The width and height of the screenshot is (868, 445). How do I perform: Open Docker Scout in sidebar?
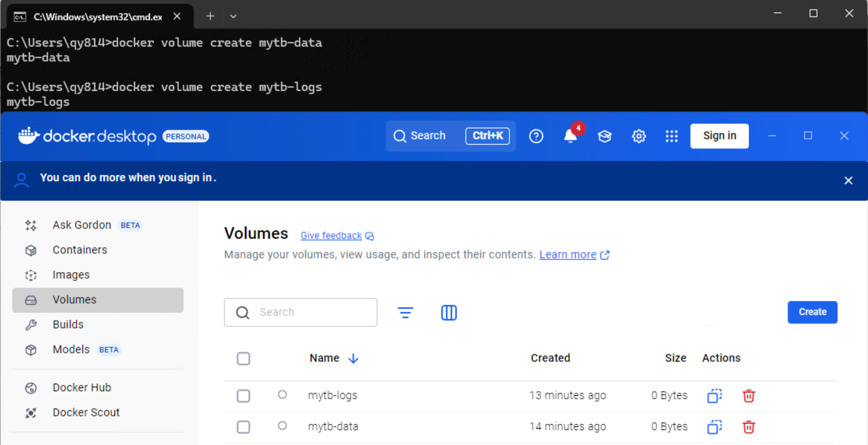98,413
